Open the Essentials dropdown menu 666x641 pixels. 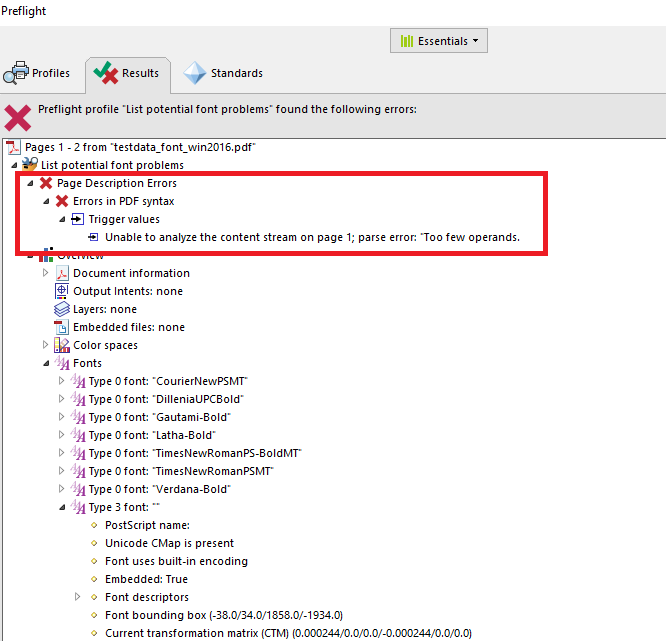point(438,41)
